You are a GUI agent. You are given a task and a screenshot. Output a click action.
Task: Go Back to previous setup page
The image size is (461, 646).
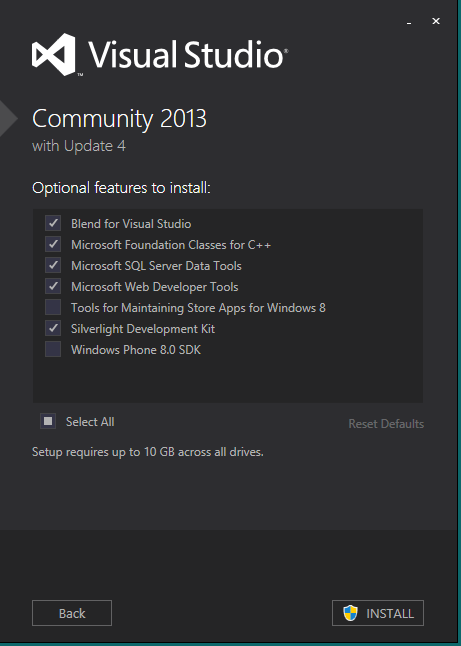point(72,613)
